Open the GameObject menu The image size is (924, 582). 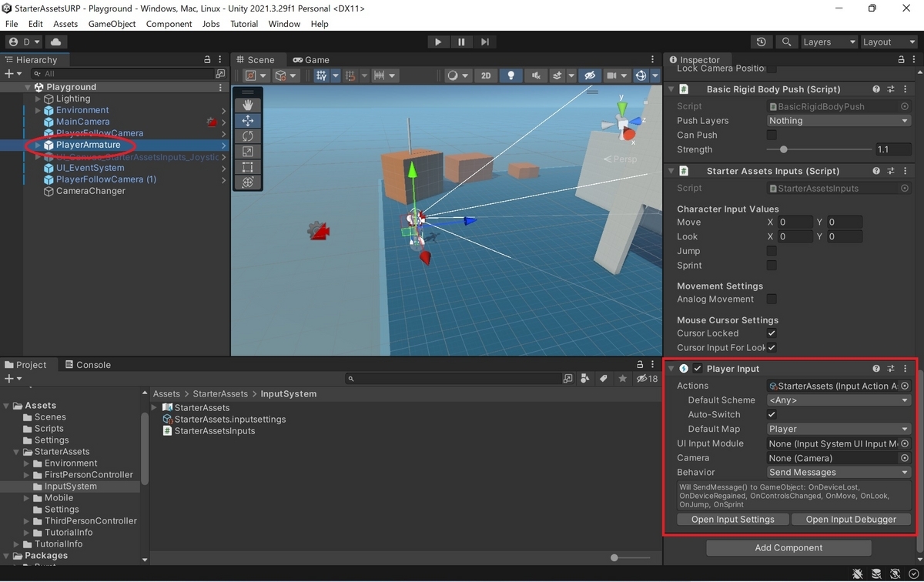[112, 24]
